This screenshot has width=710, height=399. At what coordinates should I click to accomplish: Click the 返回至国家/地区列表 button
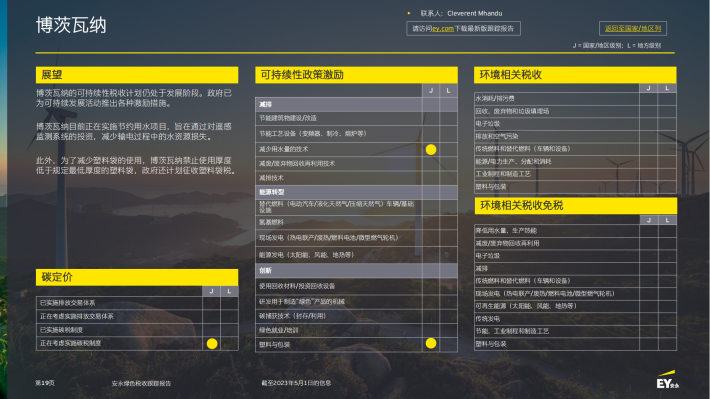pos(633,29)
